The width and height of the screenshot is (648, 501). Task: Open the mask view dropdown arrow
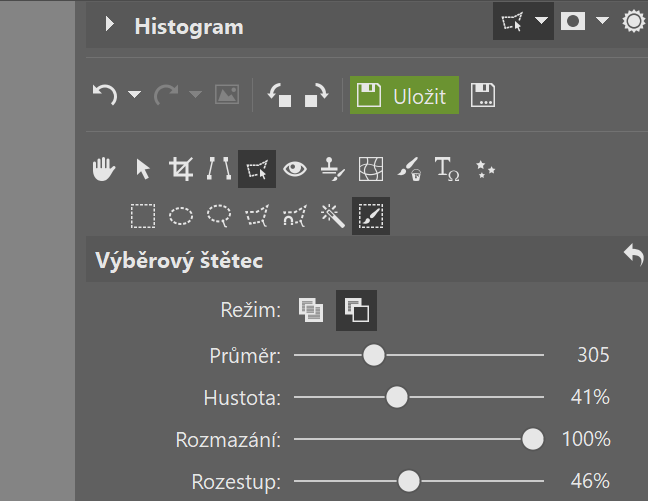click(603, 20)
